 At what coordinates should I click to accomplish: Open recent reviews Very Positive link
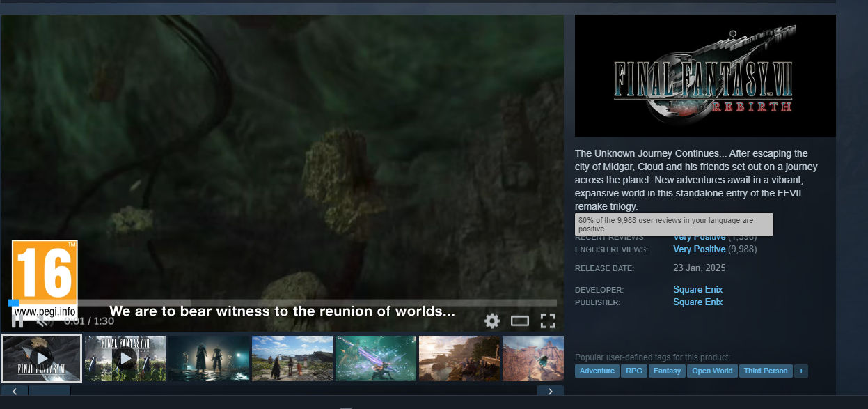pyautogui.click(x=700, y=238)
